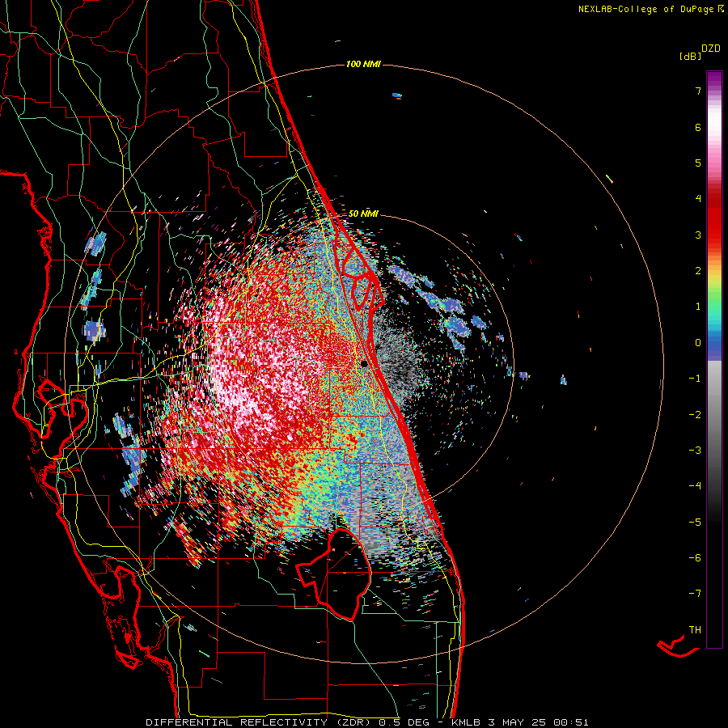Click the -2 value on the color scale
Screen dimensions: 728x728
[x=695, y=414]
